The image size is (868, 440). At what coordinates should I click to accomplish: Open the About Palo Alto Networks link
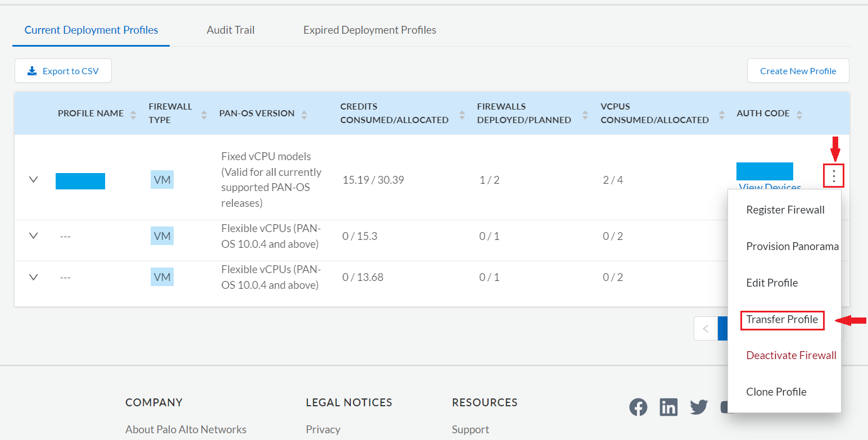[x=186, y=429]
